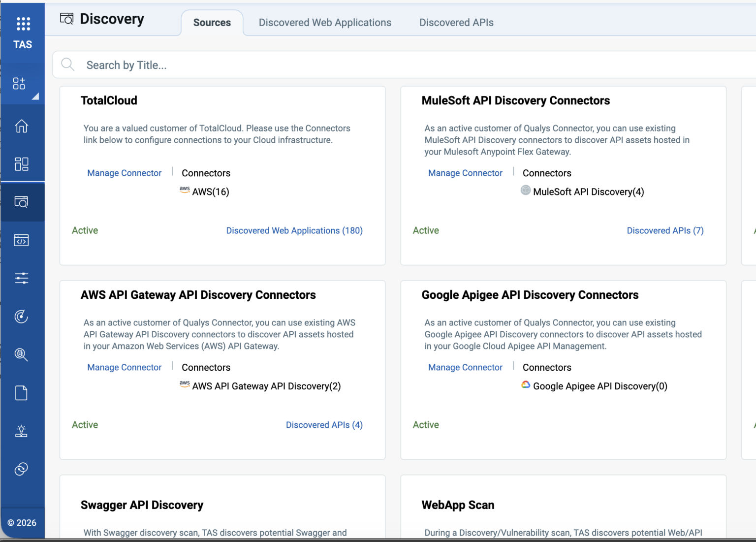Click the radar scan icon in sidebar
Screen dimensions: 756x542
point(22,317)
